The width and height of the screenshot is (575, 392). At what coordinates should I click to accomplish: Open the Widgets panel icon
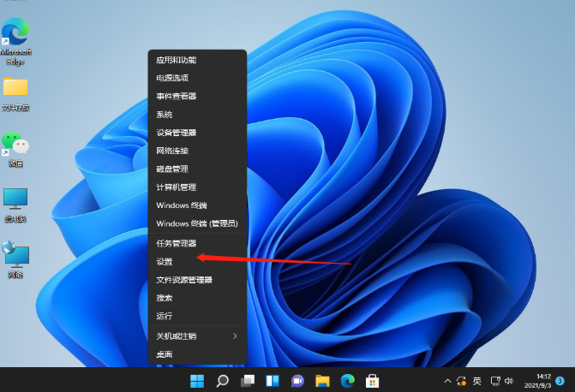pos(273,380)
